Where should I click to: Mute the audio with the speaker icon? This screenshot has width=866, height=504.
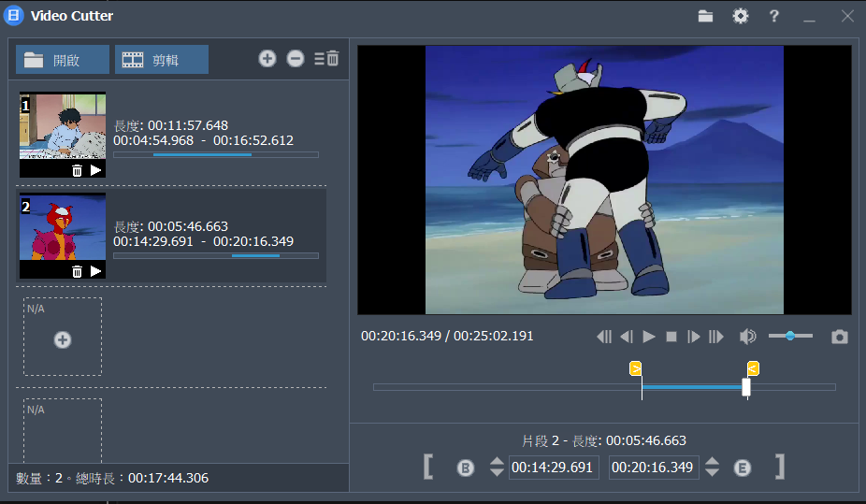point(747,337)
